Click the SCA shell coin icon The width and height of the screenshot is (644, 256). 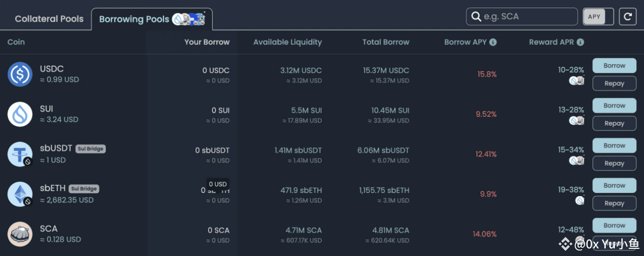click(20, 234)
